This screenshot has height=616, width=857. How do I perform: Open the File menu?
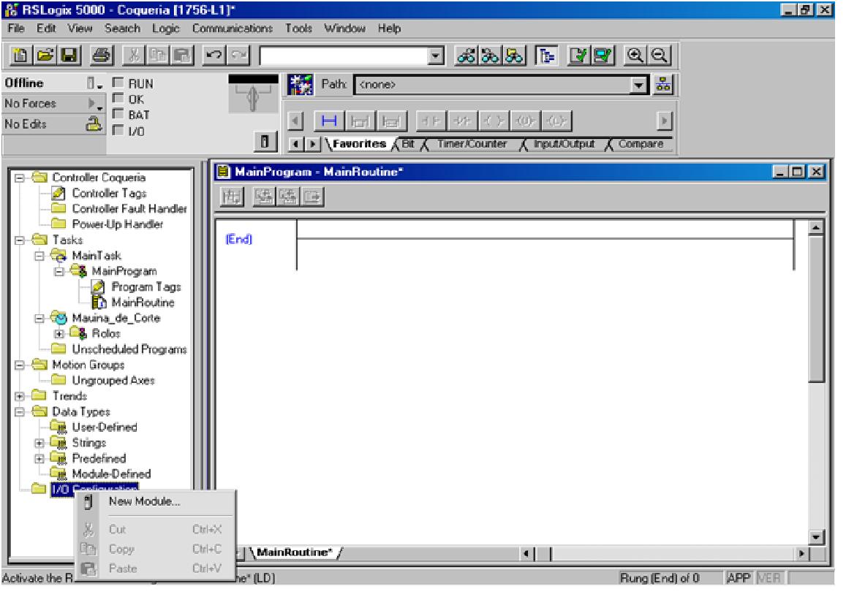tap(16, 28)
